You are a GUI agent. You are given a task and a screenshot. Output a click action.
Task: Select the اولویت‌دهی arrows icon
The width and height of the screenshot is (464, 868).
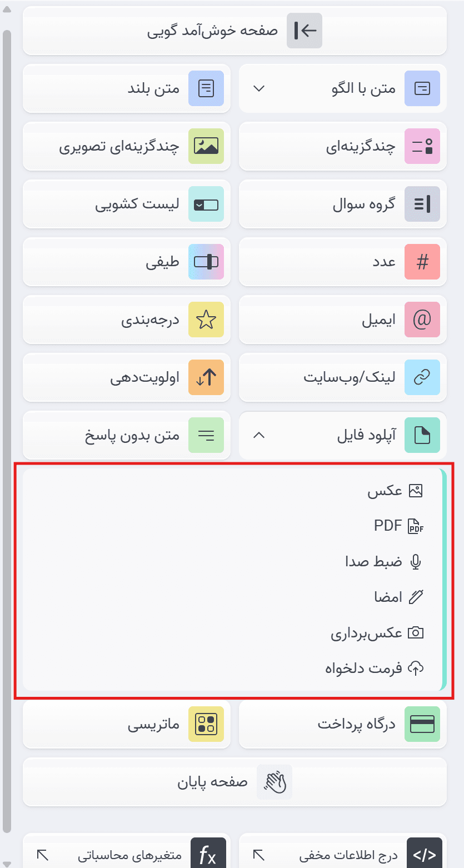(x=206, y=377)
